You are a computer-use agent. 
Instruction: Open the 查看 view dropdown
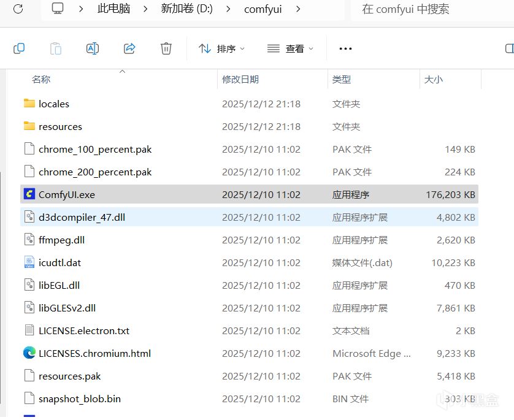(290, 49)
